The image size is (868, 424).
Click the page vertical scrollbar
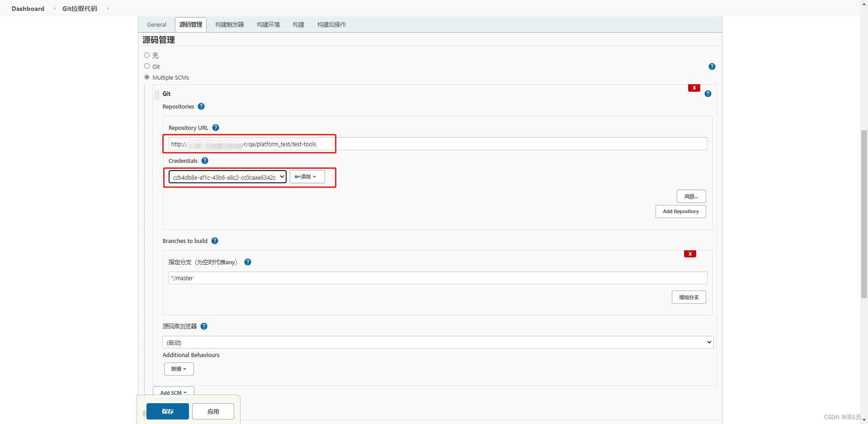click(x=864, y=214)
